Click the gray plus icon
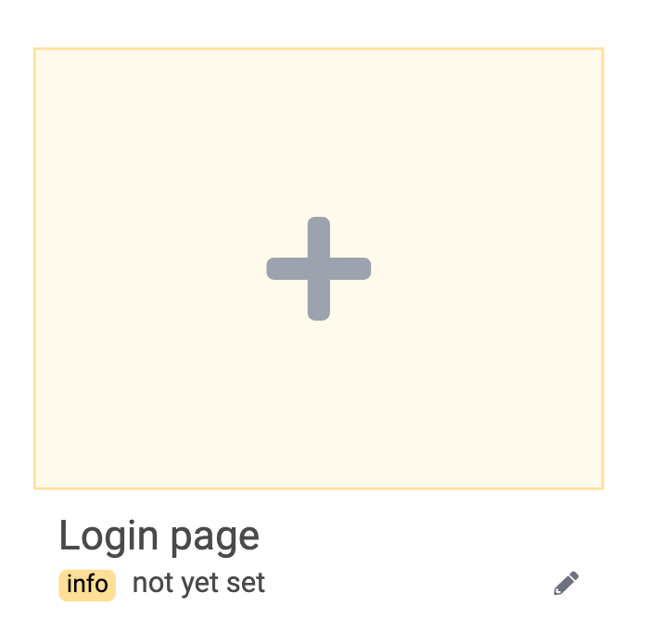 click(x=319, y=269)
